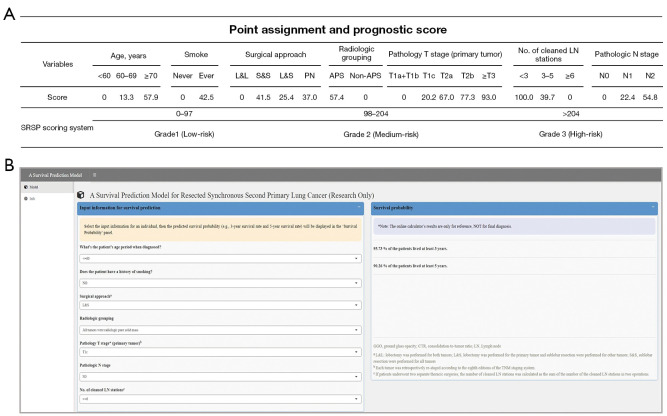Click the 'Survival probability' panel header text
Viewport: 667px width, 416px height.
click(x=393, y=208)
